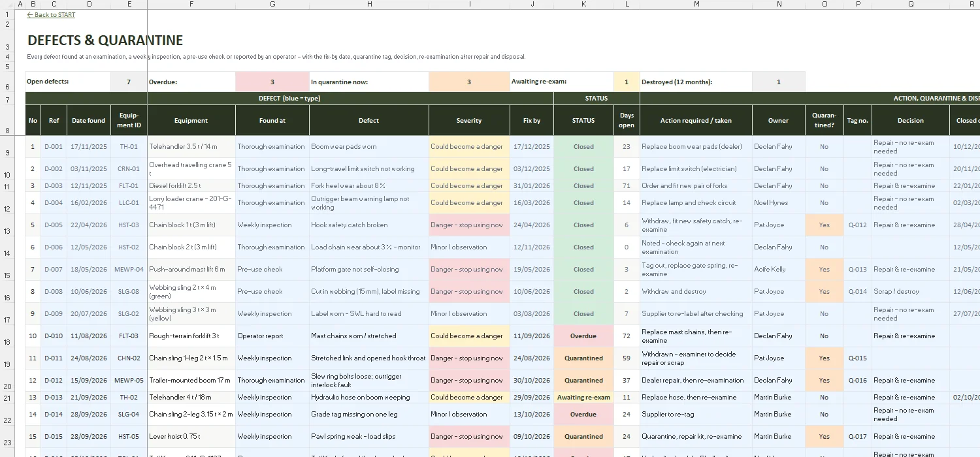Click the In quarantine now count cell
Screen dimensions: 980x457
click(x=469, y=82)
